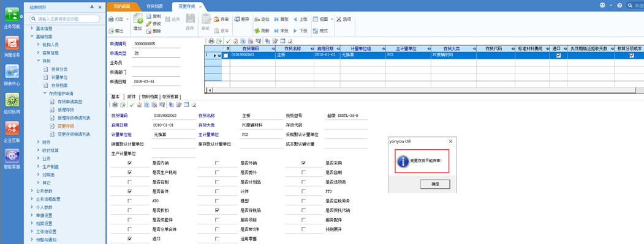Open the 消息任务 sidebar icon

pyautogui.click(x=12, y=43)
